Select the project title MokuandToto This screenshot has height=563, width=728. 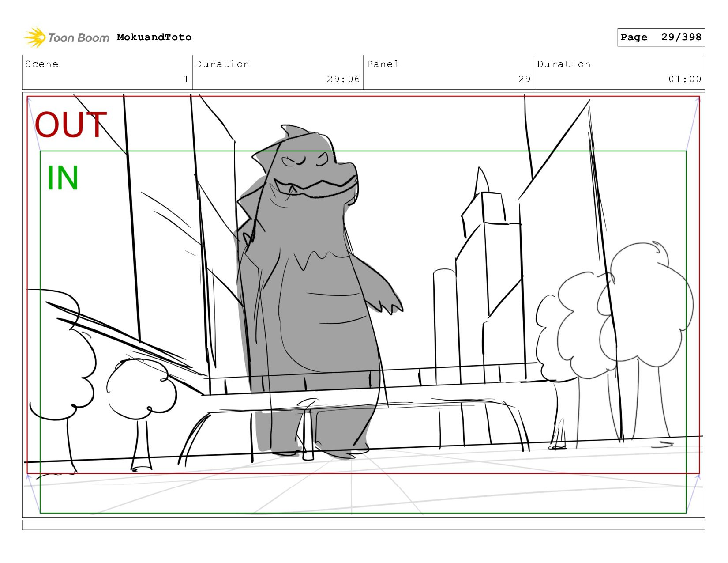point(154,37)
